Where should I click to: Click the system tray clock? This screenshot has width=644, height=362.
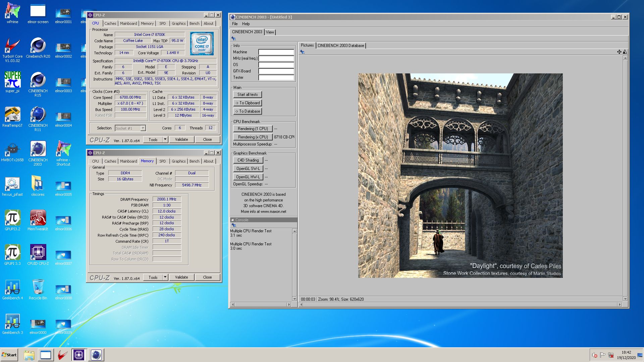(x=626, y=355)
